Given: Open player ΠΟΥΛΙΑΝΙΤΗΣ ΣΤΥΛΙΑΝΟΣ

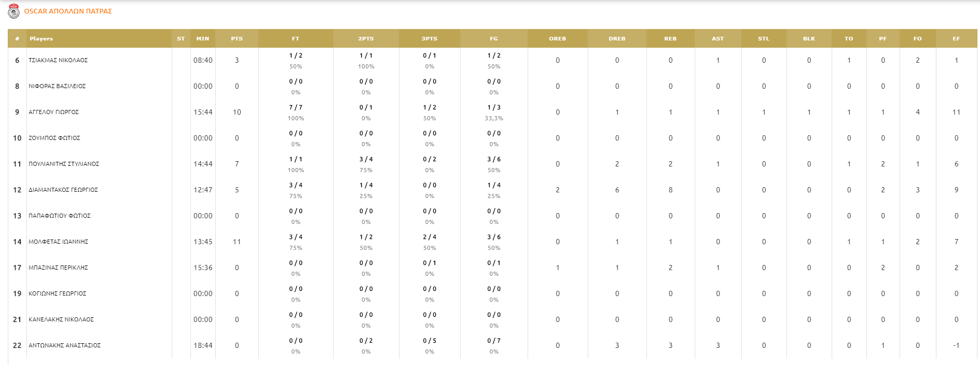Looking at the screenshot, I should 64,164.
